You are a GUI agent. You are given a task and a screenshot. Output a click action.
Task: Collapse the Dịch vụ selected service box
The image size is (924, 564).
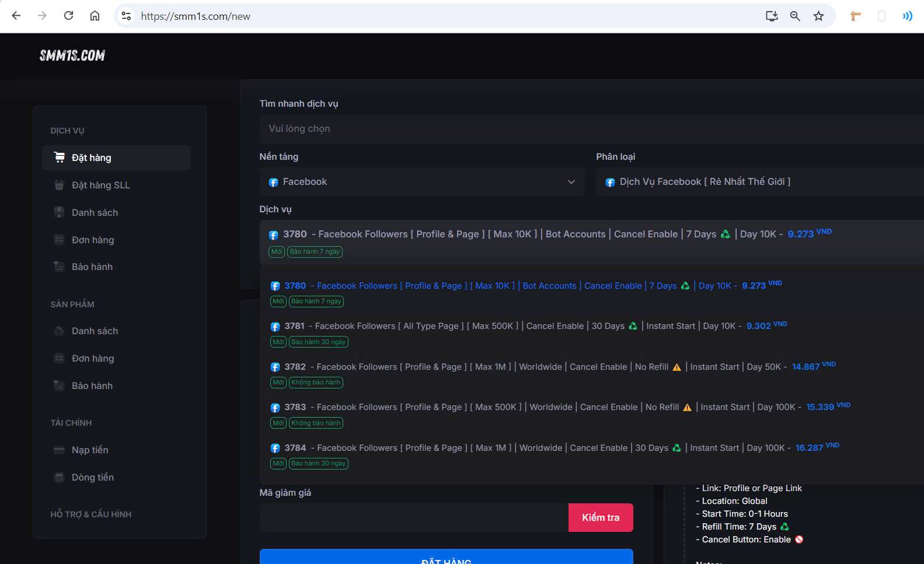coord(591,242)
